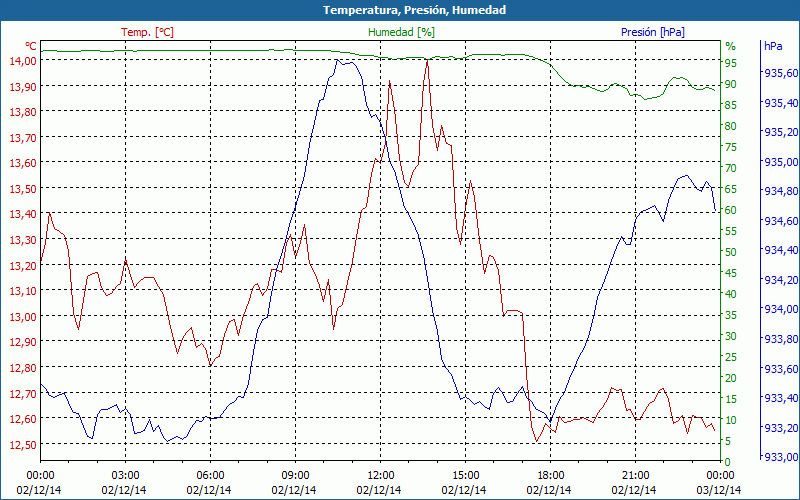The image size is (800, 500).
Task: Click humidity axis value 80
Action: (x=731, y=126)
